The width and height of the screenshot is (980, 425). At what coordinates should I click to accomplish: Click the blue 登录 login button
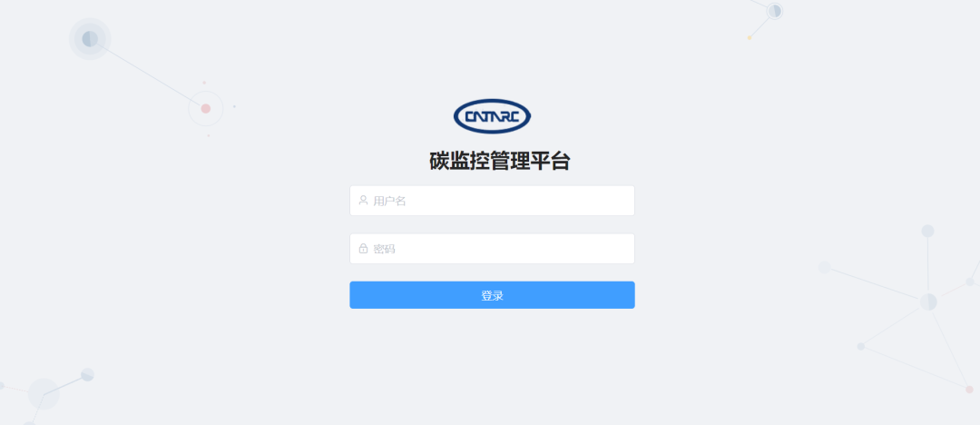pyautogui.click(x=492, y=295)
